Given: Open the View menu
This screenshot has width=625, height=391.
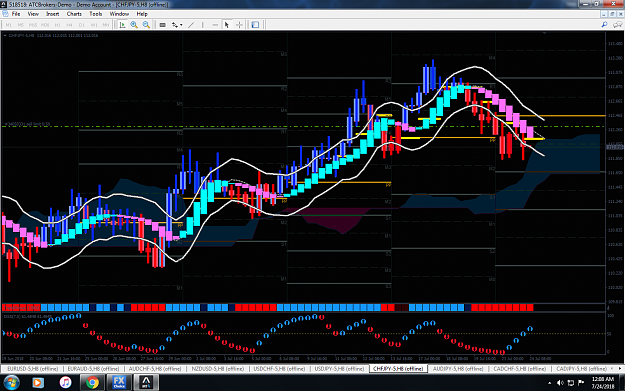Looking at the screenshot, I should (33, 14).
